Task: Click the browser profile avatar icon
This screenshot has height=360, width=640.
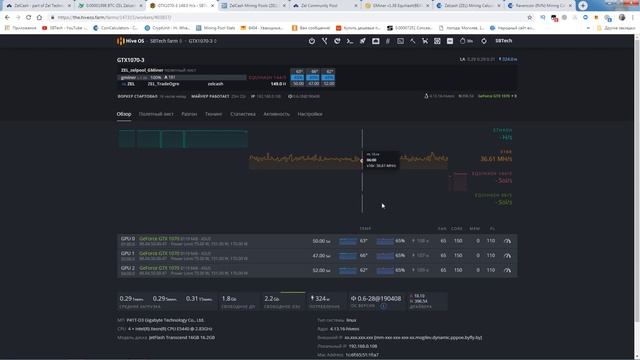Action: [x=622, y=18]
